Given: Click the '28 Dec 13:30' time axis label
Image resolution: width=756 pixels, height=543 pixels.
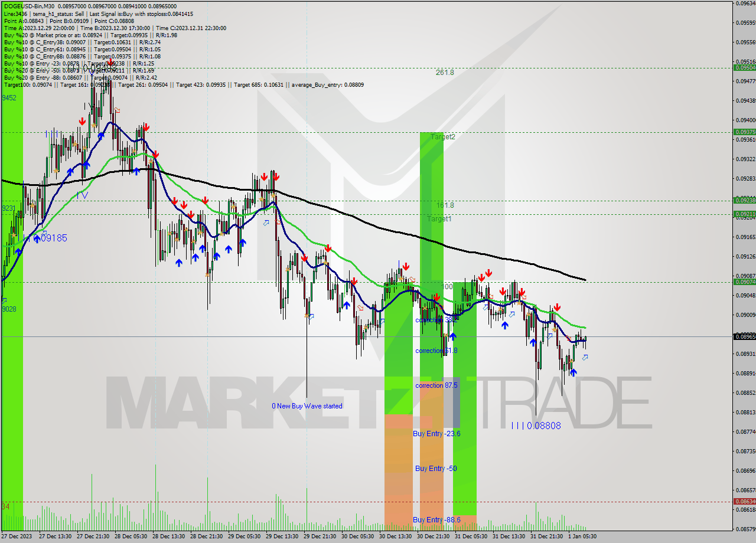Looking at the screenshot, I should (x=170, y=537).
